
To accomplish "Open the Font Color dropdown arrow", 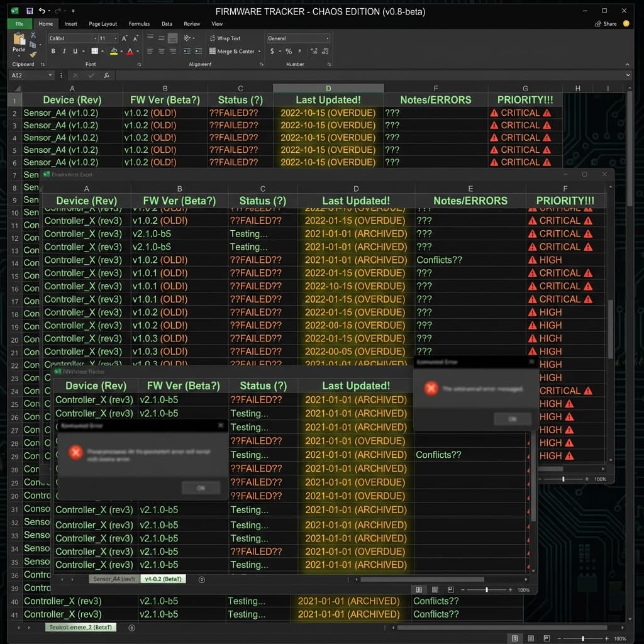I will 137,52.
